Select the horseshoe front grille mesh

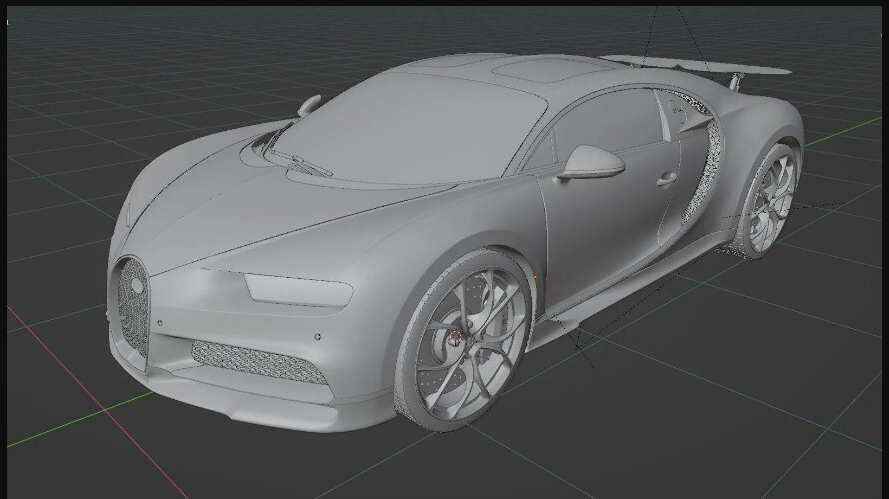coord(134,307)
